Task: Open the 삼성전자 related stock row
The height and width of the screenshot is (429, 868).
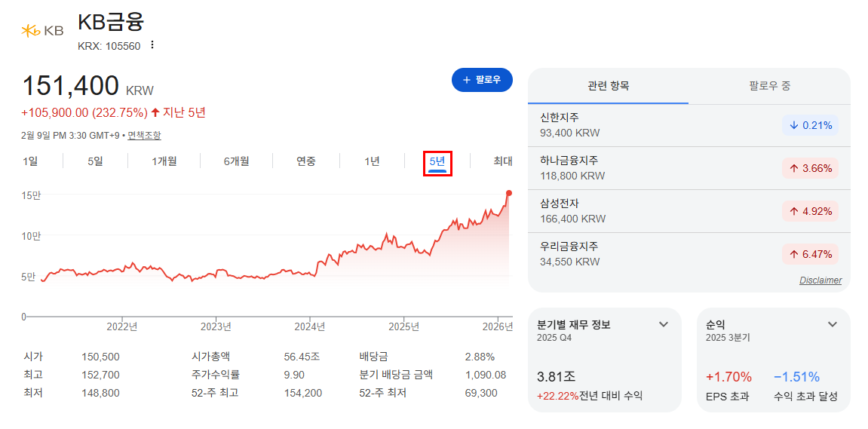Action: [x=689, y=211]
